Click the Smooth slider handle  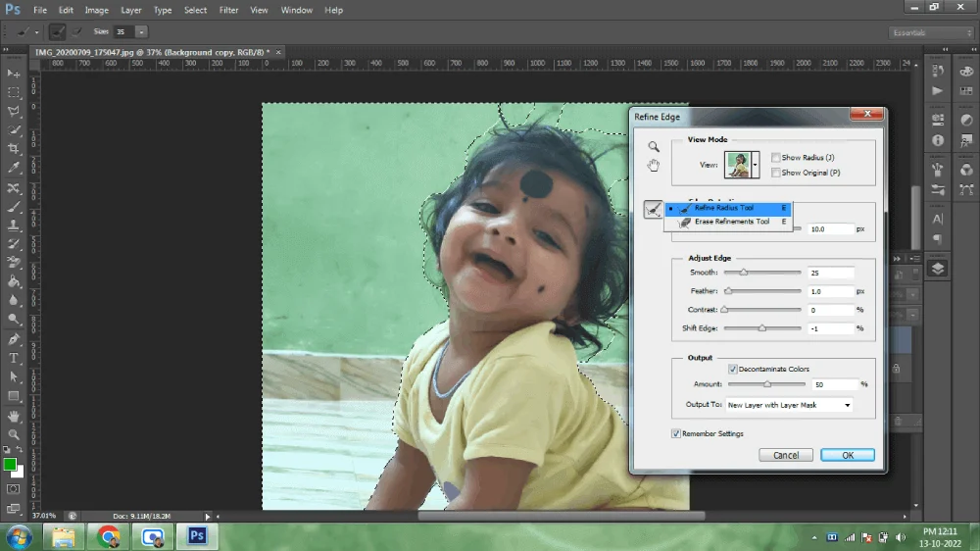744,273
